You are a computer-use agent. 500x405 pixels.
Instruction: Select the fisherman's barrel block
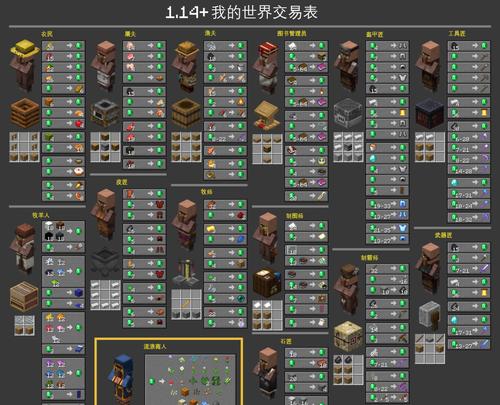coord(186,113)
